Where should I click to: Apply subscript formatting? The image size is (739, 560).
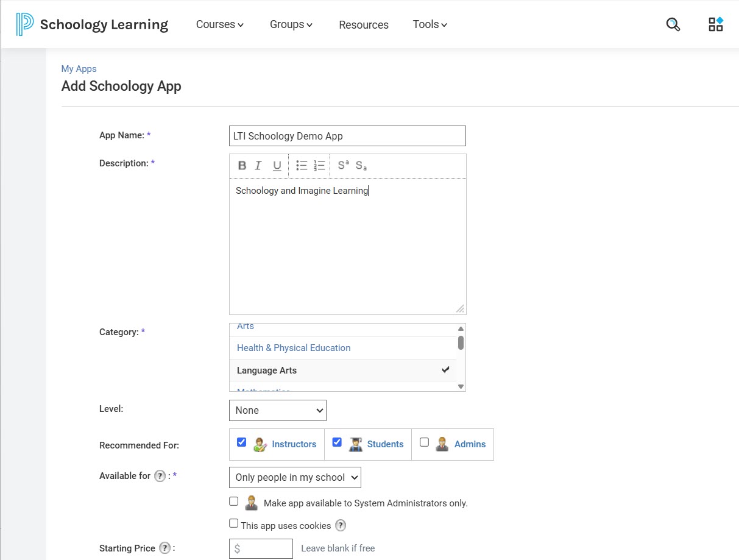[x=361, y=166]
